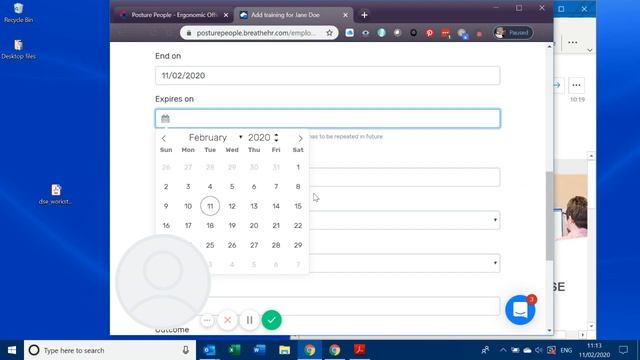Image resolution: width=640 pixels, height=360 pixels.
Task: Click the Paused profile button
Action: 513,33
